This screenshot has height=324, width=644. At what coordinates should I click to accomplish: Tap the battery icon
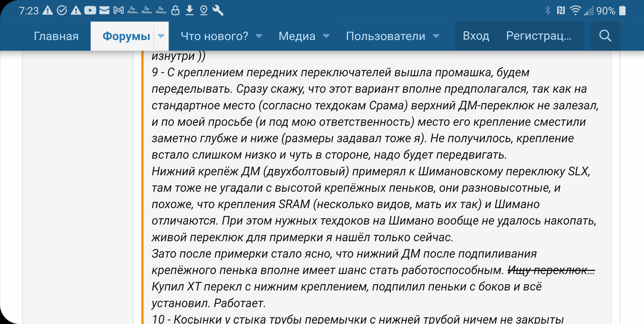coord(622,11)
